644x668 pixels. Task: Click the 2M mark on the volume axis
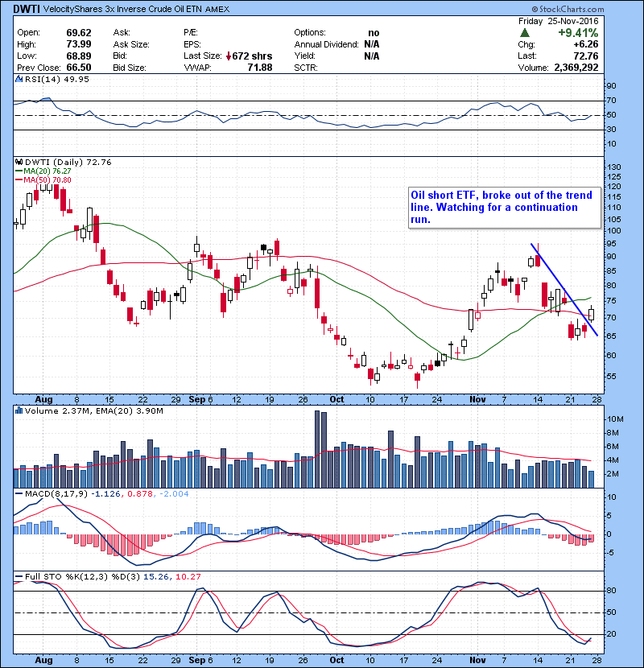coord(613,474)
